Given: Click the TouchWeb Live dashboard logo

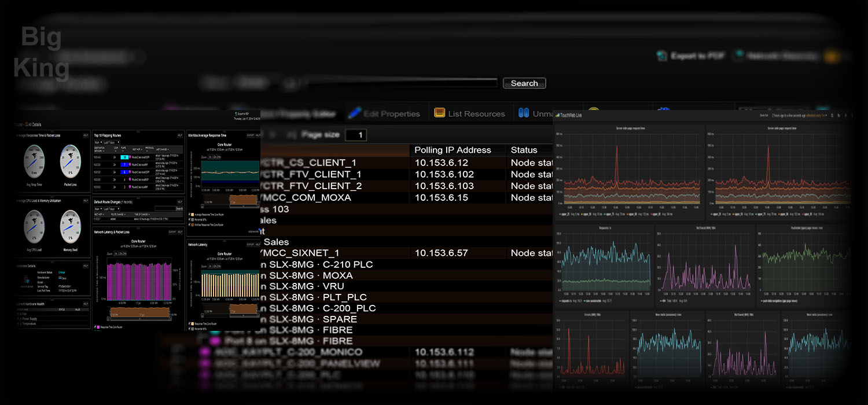Looking at the screenshot, I should tap(558, 116).
